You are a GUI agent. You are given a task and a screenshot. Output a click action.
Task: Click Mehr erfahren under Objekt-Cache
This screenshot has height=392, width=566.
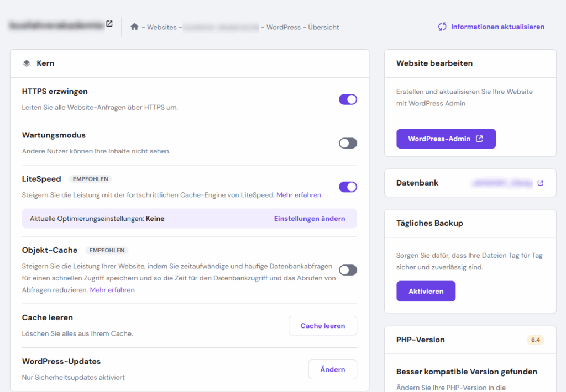pyautogui.click(x=112, y=290)
